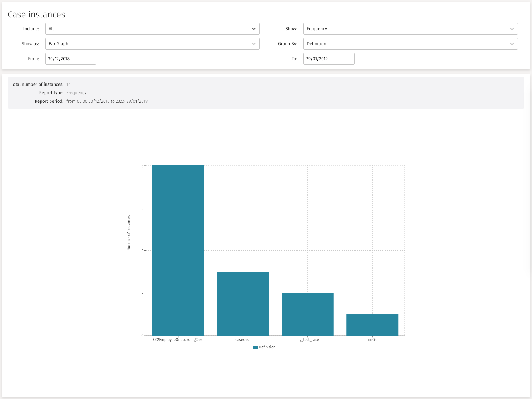532x399 pixels.
Task: Click the Definition group-by field
Action: [404, 44]
